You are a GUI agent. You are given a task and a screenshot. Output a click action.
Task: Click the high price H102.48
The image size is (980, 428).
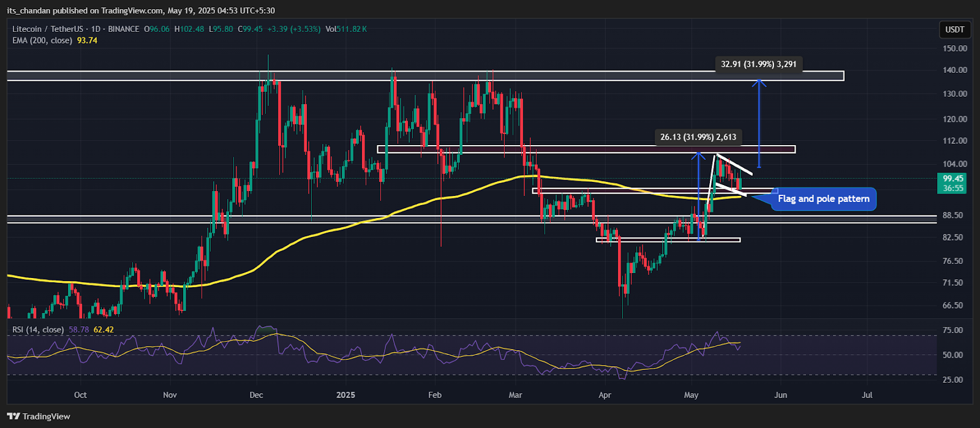pos(190,29)
